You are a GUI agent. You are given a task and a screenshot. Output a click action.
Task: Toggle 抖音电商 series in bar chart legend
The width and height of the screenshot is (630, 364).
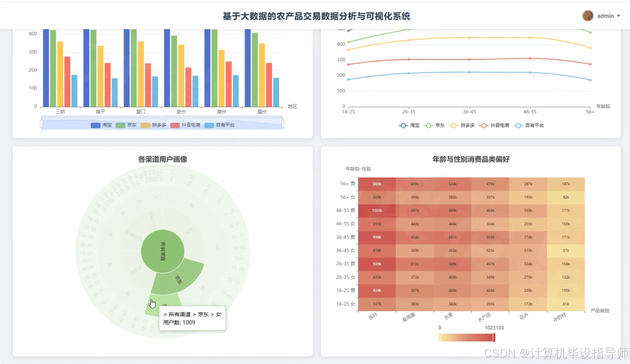(185, 125)
